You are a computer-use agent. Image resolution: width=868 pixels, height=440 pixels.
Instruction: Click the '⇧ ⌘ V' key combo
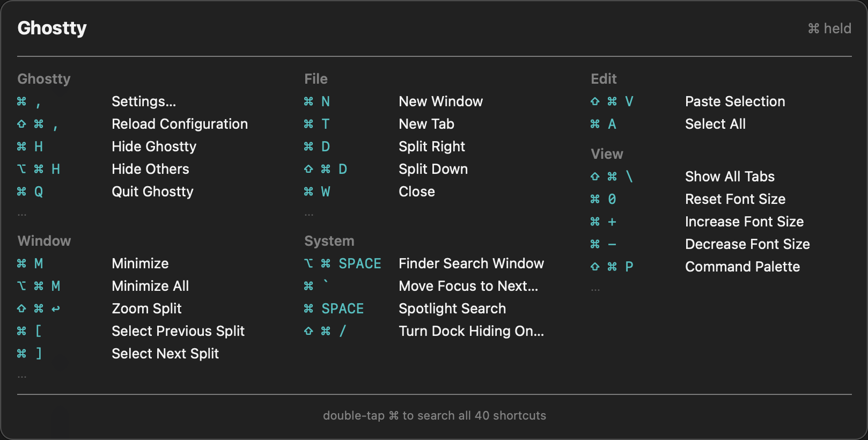612,101
